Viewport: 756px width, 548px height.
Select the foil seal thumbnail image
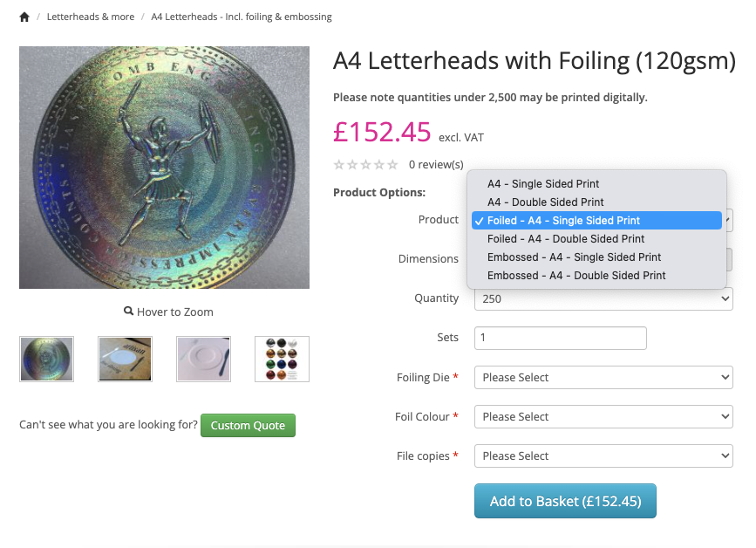pyautogui.click(x=46, y=359)
